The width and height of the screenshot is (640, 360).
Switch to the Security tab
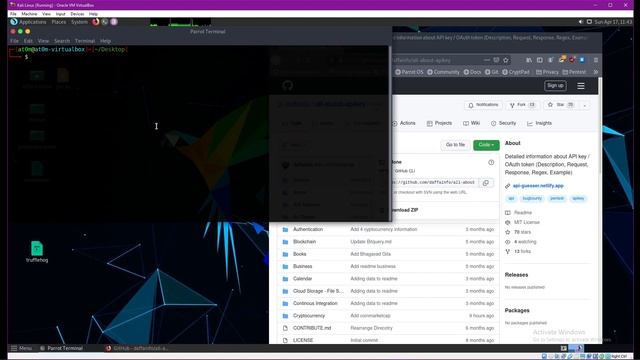pos(503,123)
